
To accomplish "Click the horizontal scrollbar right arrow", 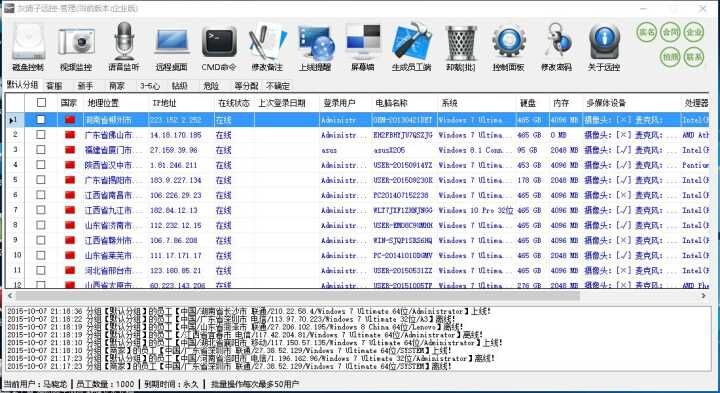I will 703,296.
